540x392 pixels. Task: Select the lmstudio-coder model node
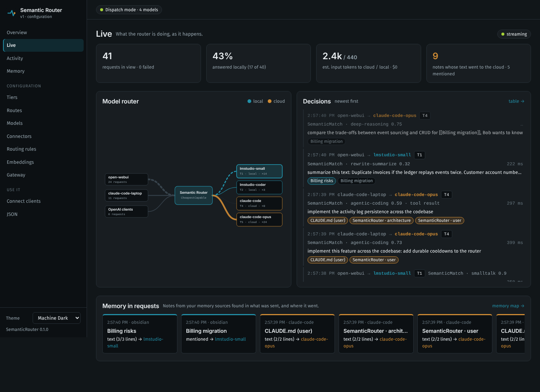pos(259,187)
